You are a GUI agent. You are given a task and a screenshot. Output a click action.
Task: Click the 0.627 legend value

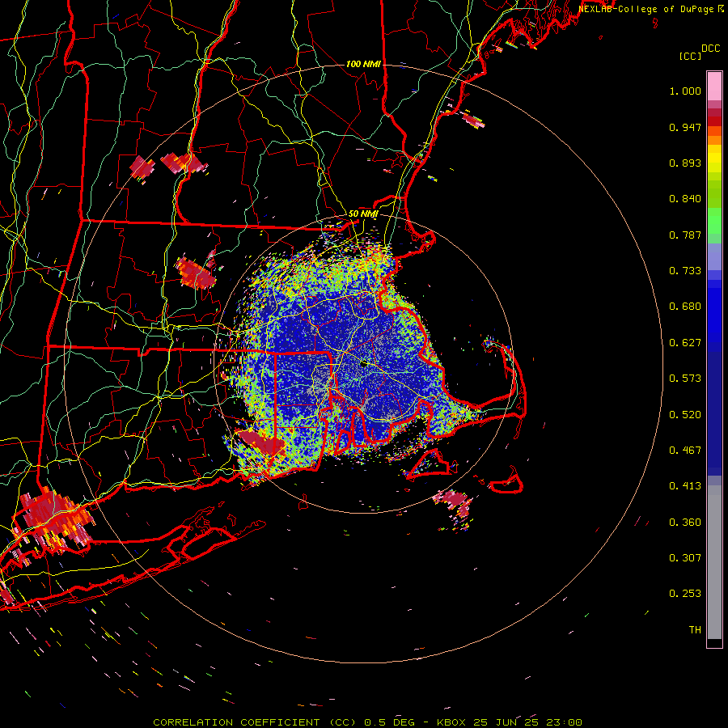pos(685,343)
